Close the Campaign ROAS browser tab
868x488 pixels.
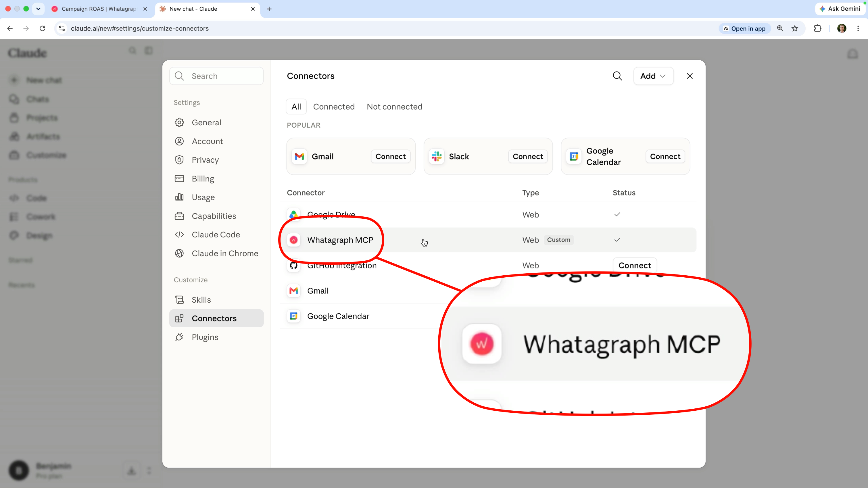(145, 9)
